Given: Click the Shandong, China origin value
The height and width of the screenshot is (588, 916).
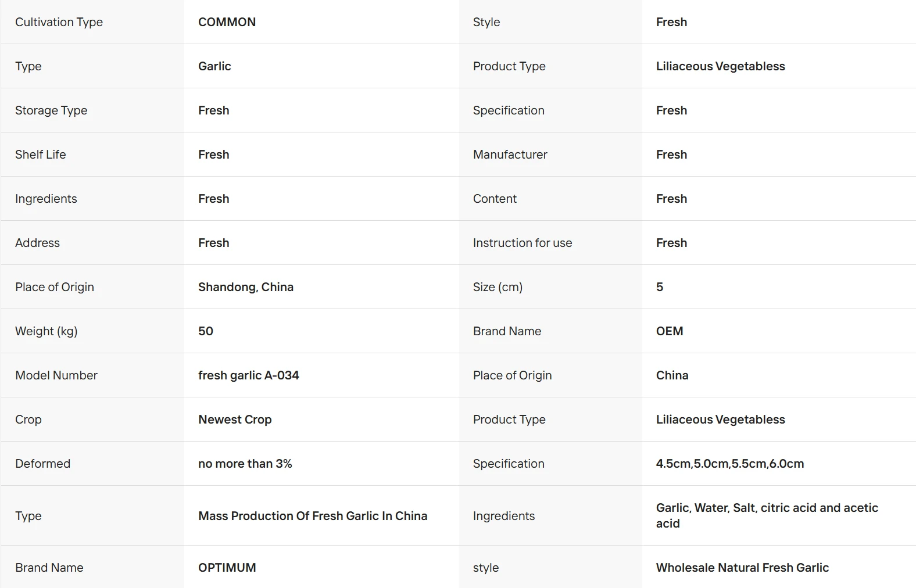Looking at the screenshot, I should tap(246, 287).
